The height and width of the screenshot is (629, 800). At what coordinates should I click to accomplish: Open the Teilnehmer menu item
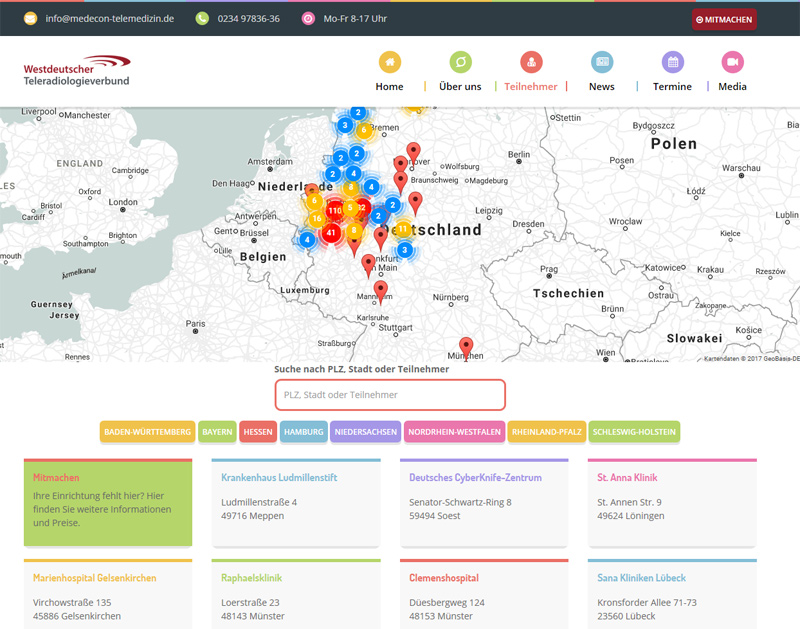point(531,87)
